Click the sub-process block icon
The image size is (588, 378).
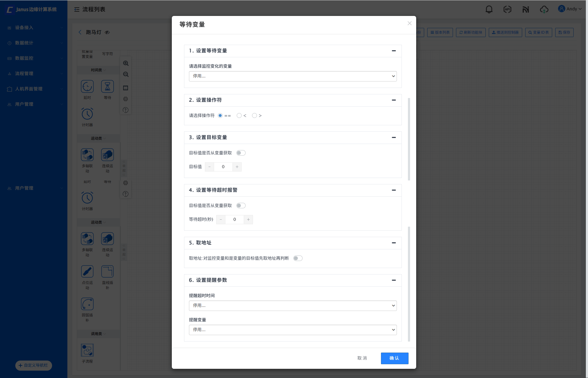click(x=87, y=350)
